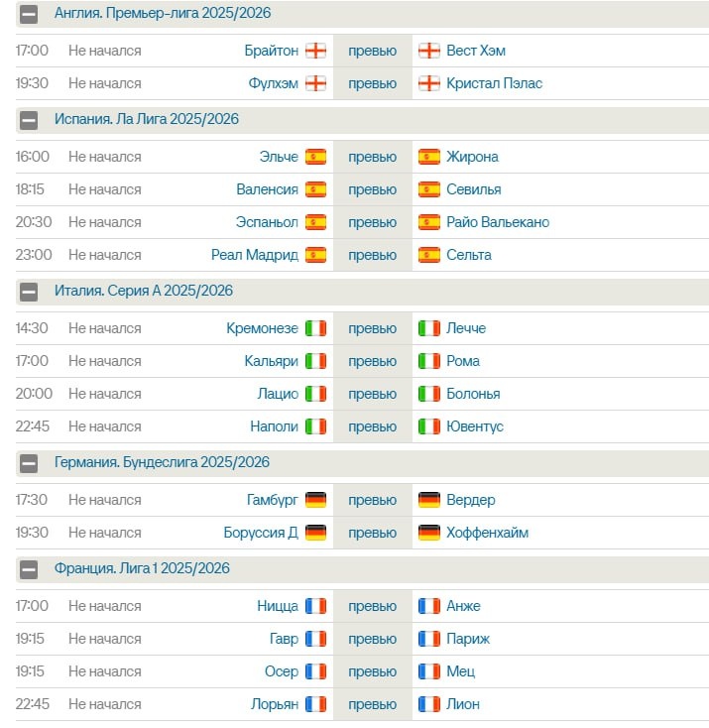Screen dimensions: 709x728
Task: Open the Валенсия team link
Action: point(267,189)
